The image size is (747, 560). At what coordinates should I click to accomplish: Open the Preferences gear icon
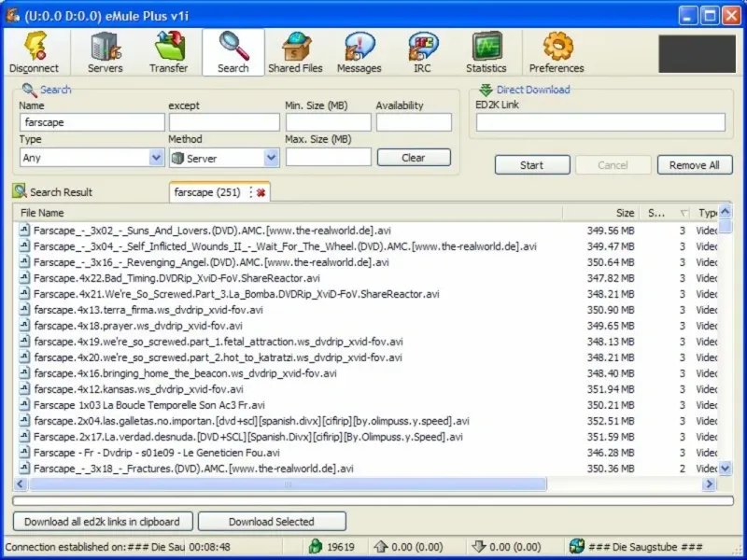click(557, 46)
